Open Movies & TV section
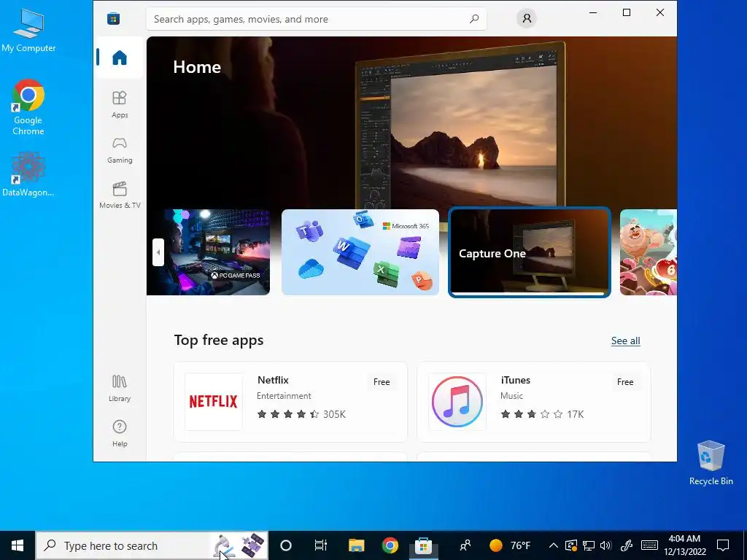747x560 pixels. [x=120, y=195]
